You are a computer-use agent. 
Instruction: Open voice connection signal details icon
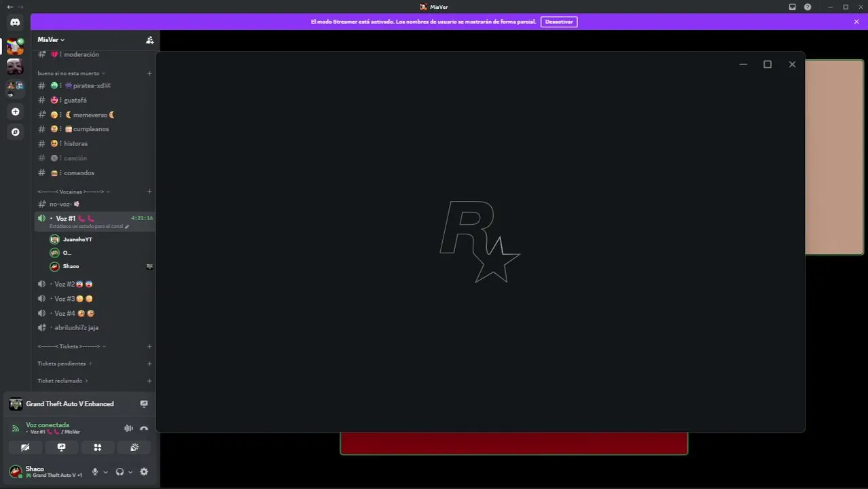16,429
